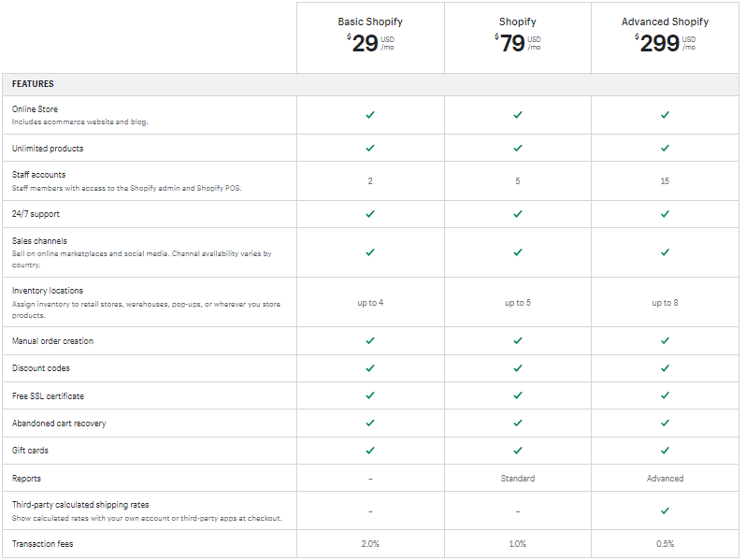Click the FEATURES section header
The width and height of the screenshot is (746, 560).
pos(33,84)
